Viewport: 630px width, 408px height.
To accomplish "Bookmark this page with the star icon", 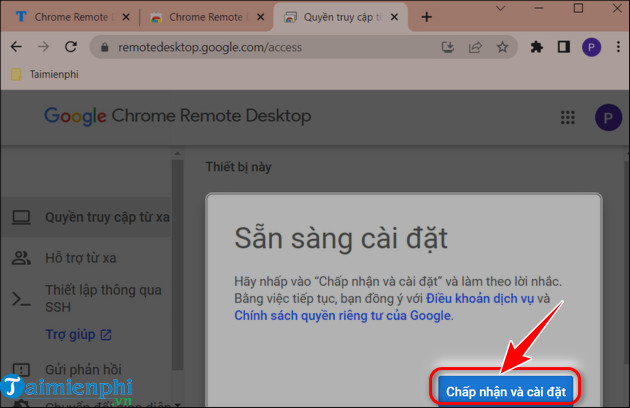I will [x=502, y=47].
